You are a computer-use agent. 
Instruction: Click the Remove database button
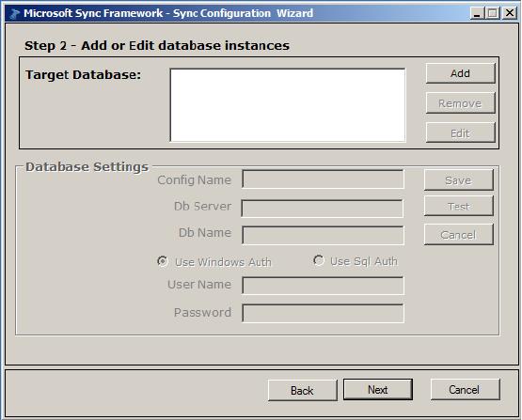(x=461, y=103)
